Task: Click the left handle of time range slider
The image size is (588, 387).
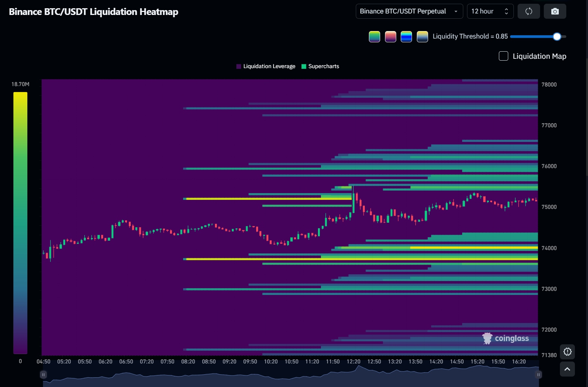Action: click(43, 375)
